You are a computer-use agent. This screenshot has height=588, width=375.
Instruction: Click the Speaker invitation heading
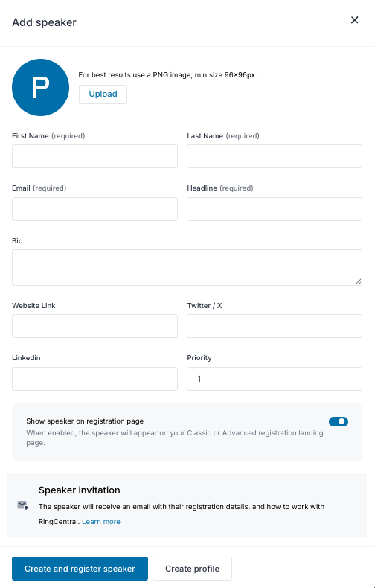pyautogui.click(x=79, y=490)
